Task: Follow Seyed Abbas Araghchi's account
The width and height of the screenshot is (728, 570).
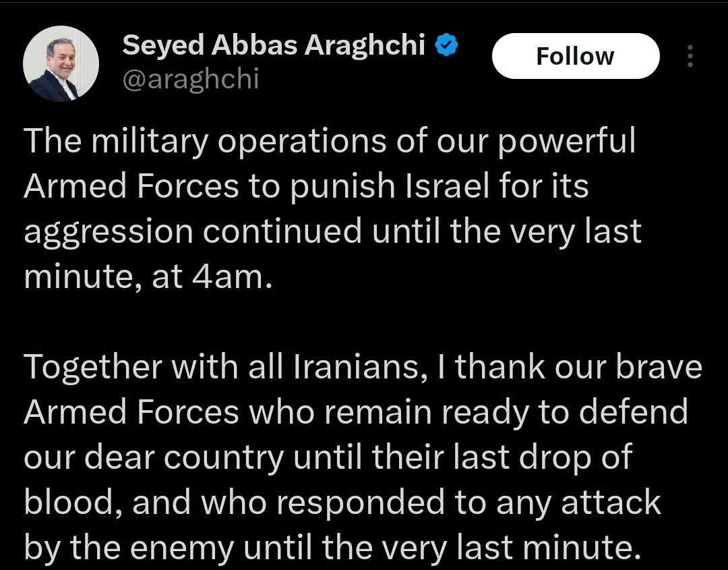Action: tap(576, 56)
